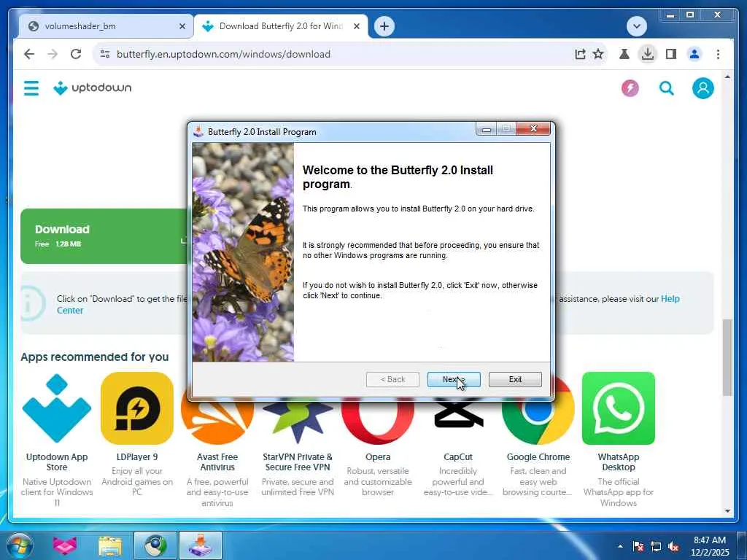The height and width of the screenshot is (560, 747).
Task: Open Uptodown hamburger menu
Action: tap(31, 88)
